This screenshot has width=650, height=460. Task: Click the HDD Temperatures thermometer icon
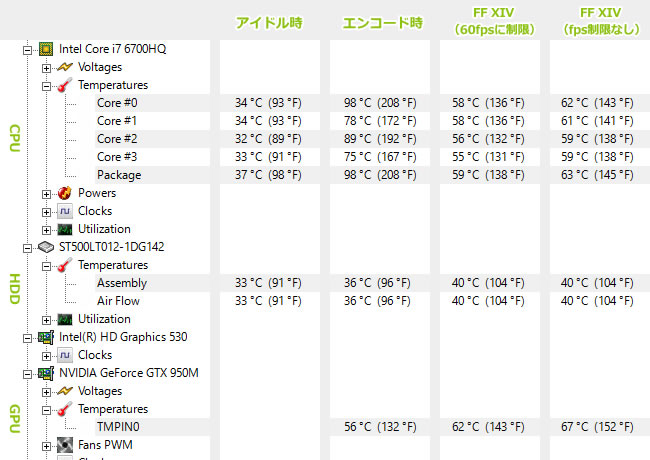coord(65,265)
